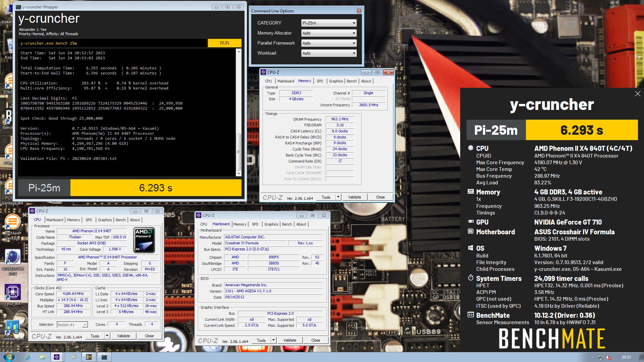
Task: Open the Workload dropdown
Action: point(329,53)
